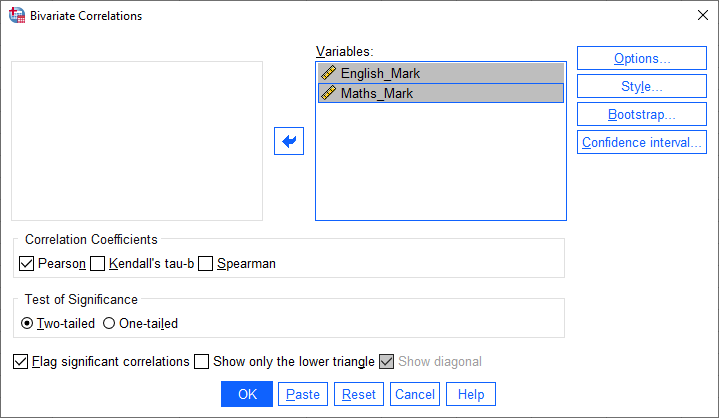This screenshot has height=418, width=719.
Task: Select the Maths_Mark variable
Action: (441, 93)
